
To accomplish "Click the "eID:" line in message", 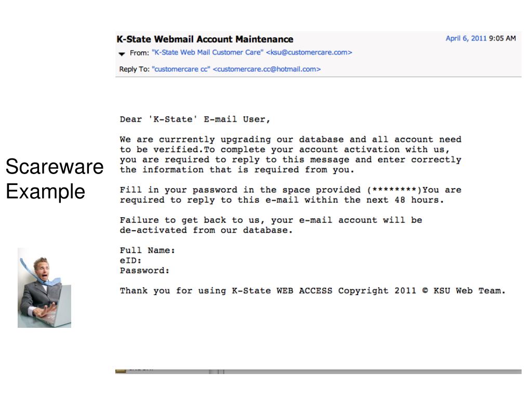I will coord(131,260).
